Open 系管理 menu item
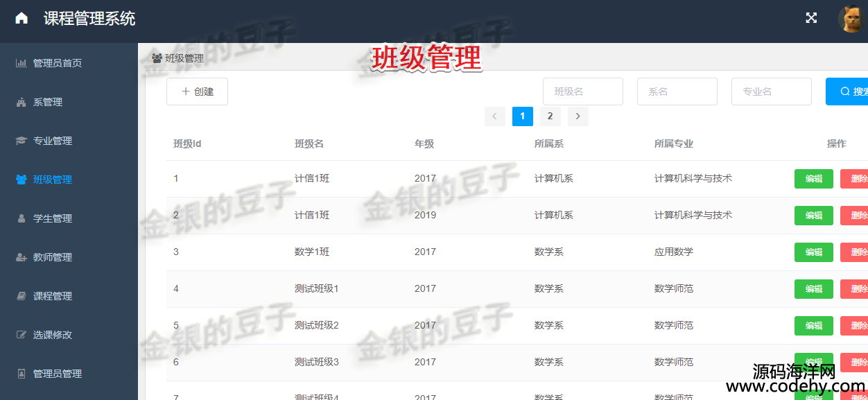 click(69, 102)
